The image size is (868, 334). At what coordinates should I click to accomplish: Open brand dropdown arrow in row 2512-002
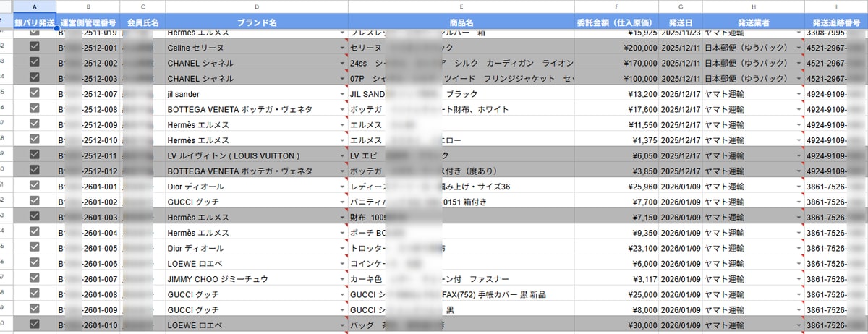pos(343,63)
